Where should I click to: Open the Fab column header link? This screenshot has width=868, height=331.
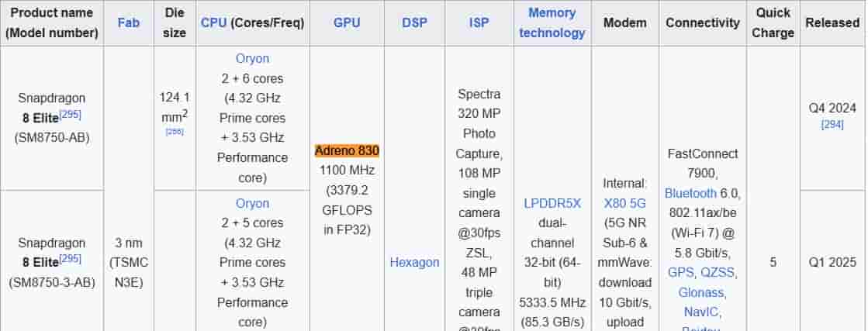pos(129,22)
